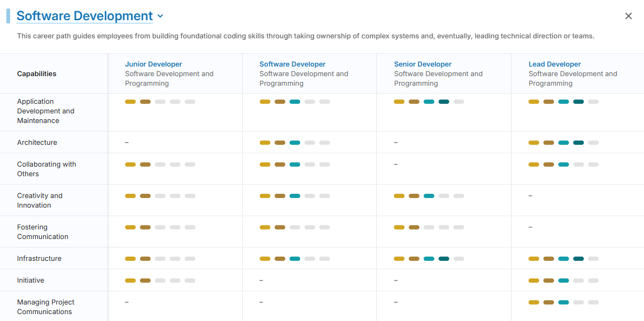
Task: Open the career path selector chevron
Action: 160,17
